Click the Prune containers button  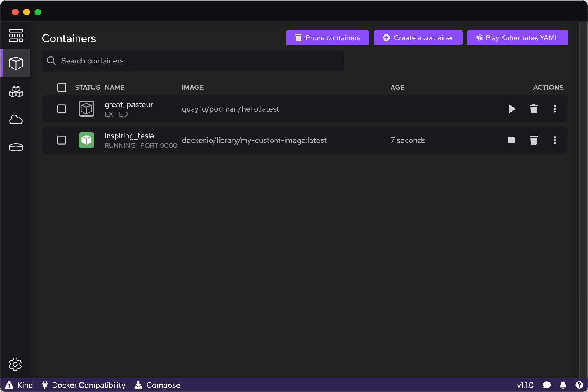(328, 38)
